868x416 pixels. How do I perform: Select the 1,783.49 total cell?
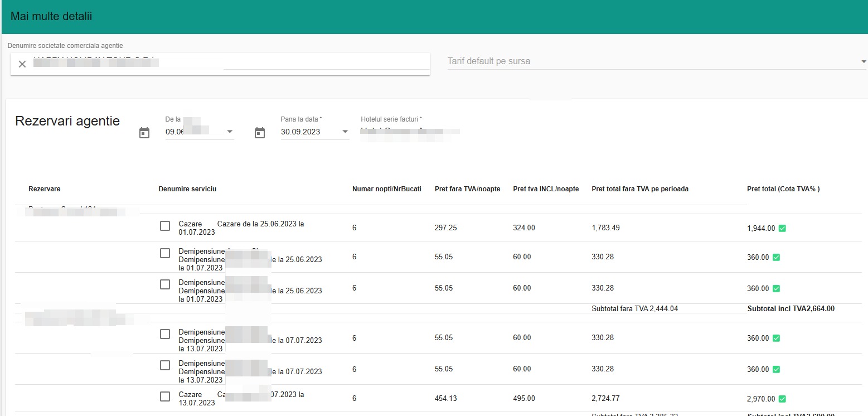coord(605,228)
